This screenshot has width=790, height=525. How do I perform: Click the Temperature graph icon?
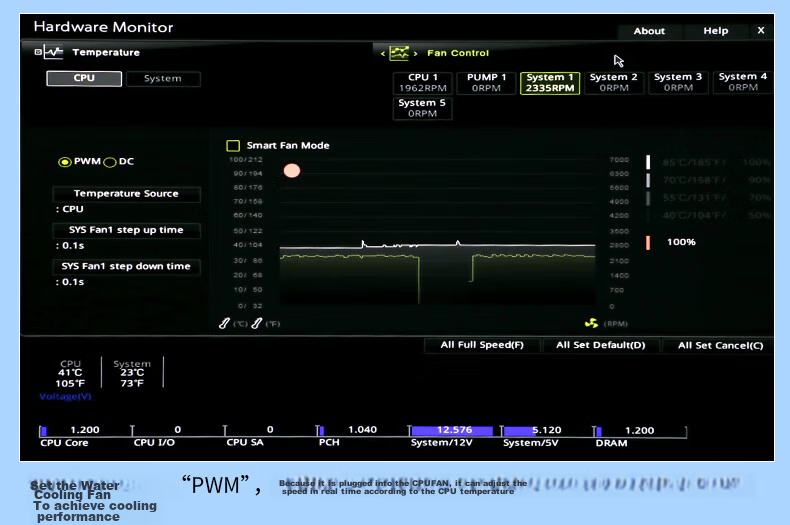click(53, 52)
